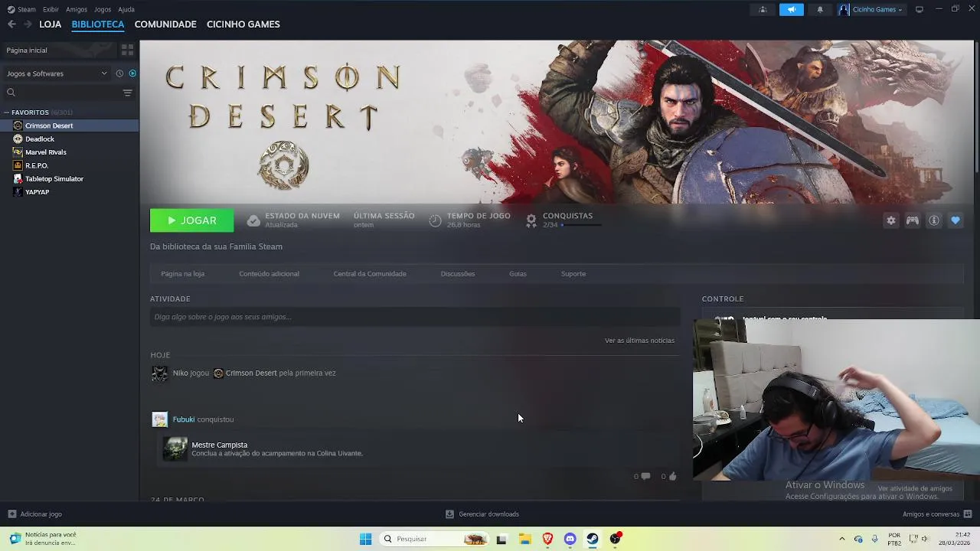Open game settings gear icon
Image resolution: width=980 pixels, height=551 pixels.
[x=891, y=220]
